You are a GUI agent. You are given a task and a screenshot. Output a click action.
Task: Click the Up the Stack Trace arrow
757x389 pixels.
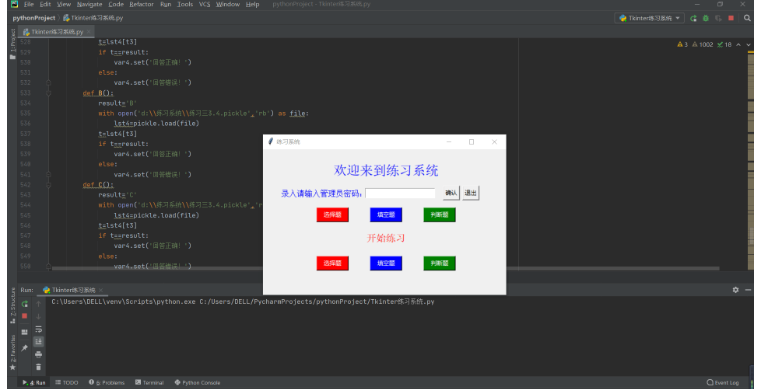point(39,304)
